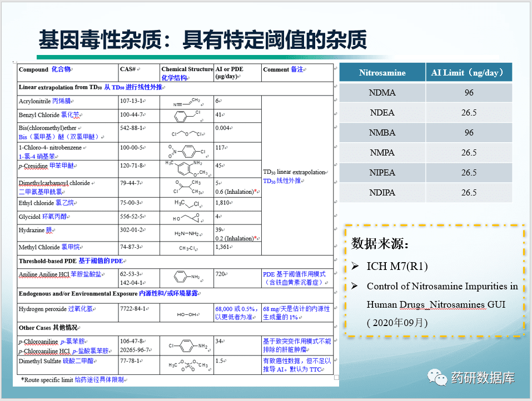Select the hydrazine H2N-NH2 structure

tap(187, 234)
